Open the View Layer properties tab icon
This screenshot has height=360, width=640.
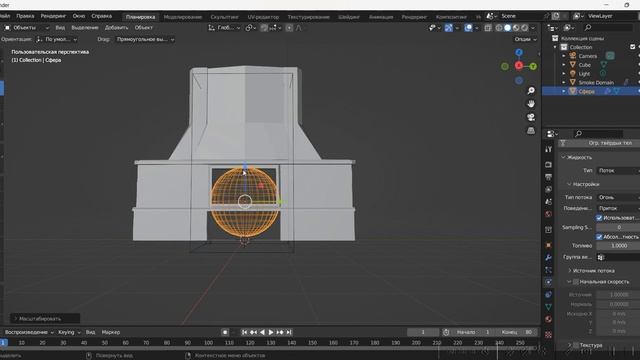[x=548, y=189]
